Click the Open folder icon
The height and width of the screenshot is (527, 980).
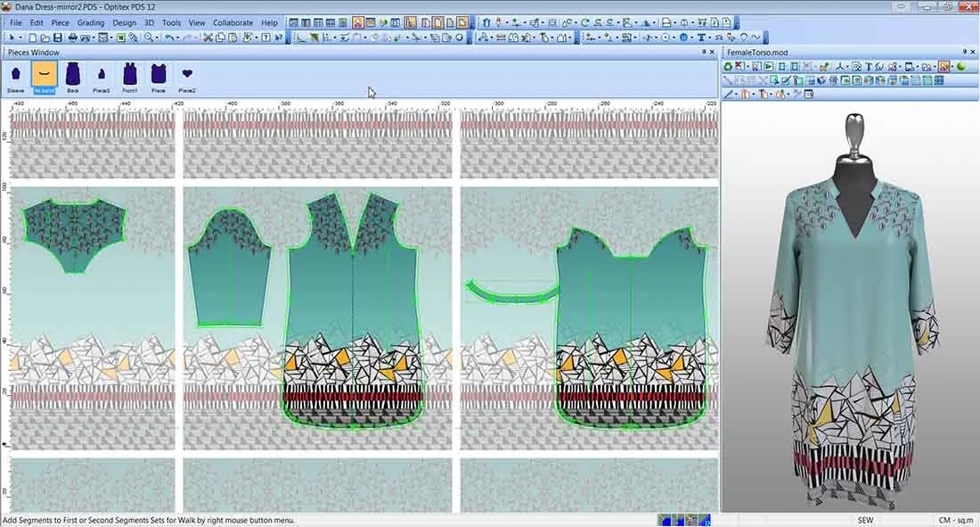coord(45,37)
